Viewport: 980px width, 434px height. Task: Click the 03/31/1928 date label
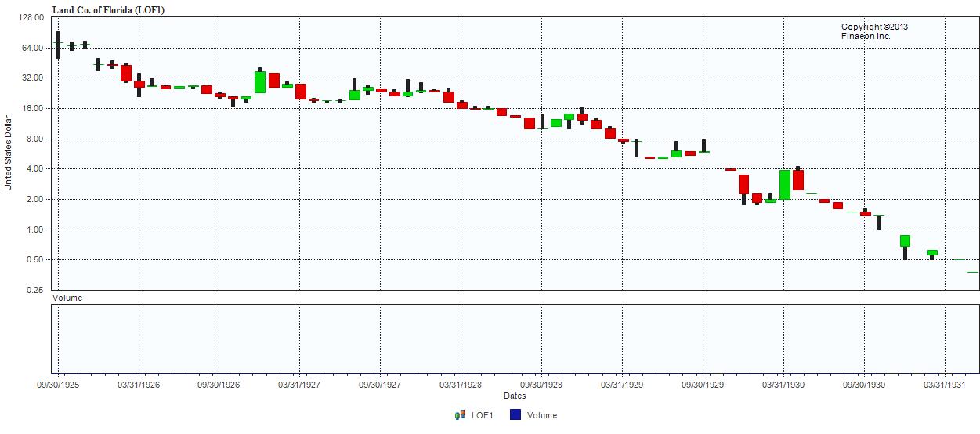tap(461, 385)
